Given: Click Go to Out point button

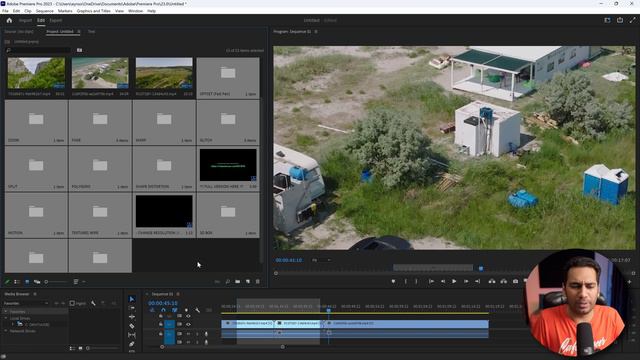Looking at the screenshot, I should 477,281.
